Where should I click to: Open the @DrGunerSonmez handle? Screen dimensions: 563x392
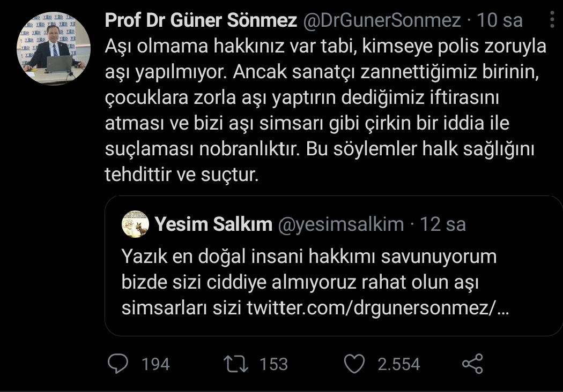tap(382, 20)
